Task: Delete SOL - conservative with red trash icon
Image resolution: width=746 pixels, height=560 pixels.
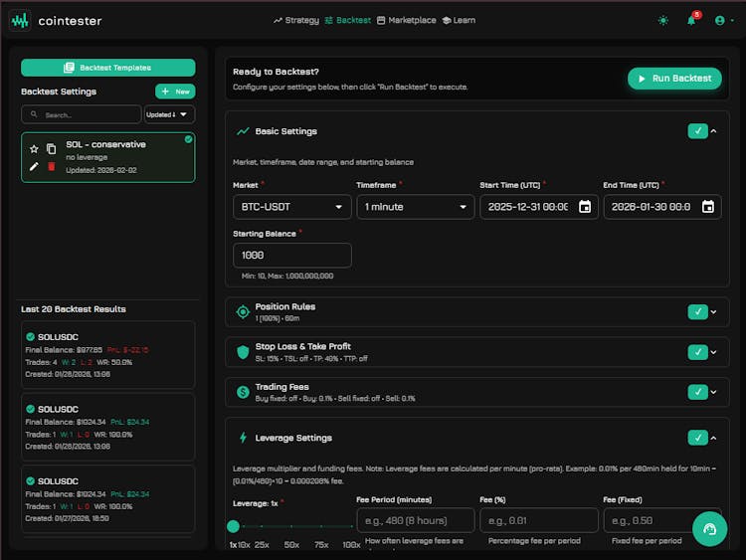Action: point(51,166)
